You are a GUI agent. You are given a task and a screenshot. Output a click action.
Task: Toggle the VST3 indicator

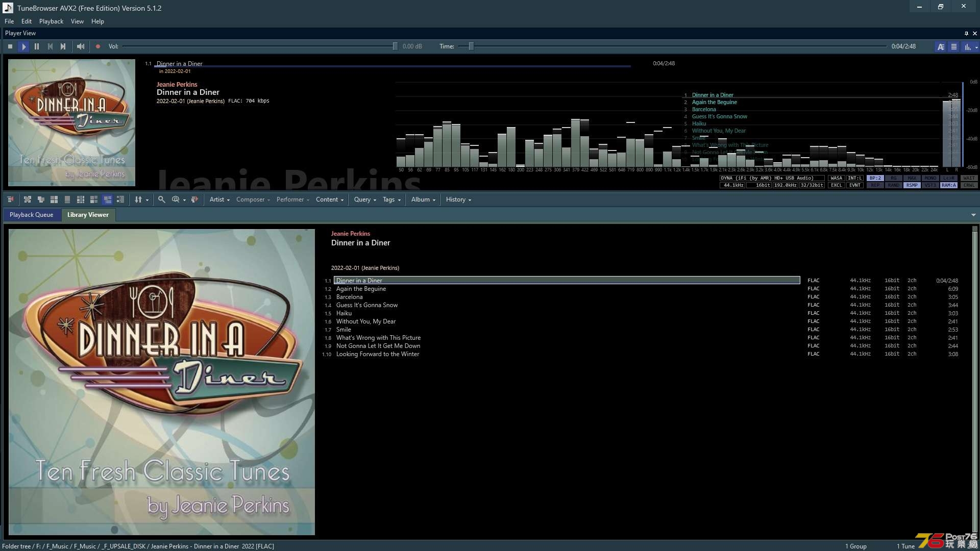point(930,185)
